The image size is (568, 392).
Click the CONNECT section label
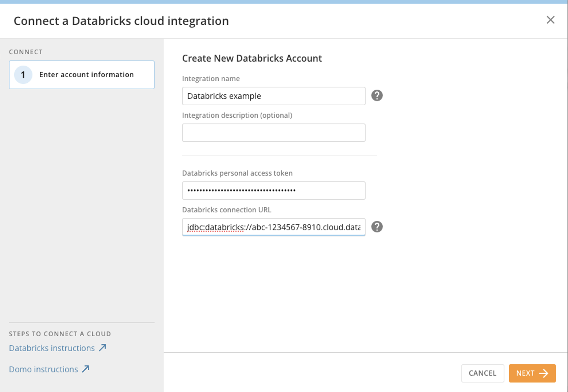pyautogui.click(x=26, y=52)
